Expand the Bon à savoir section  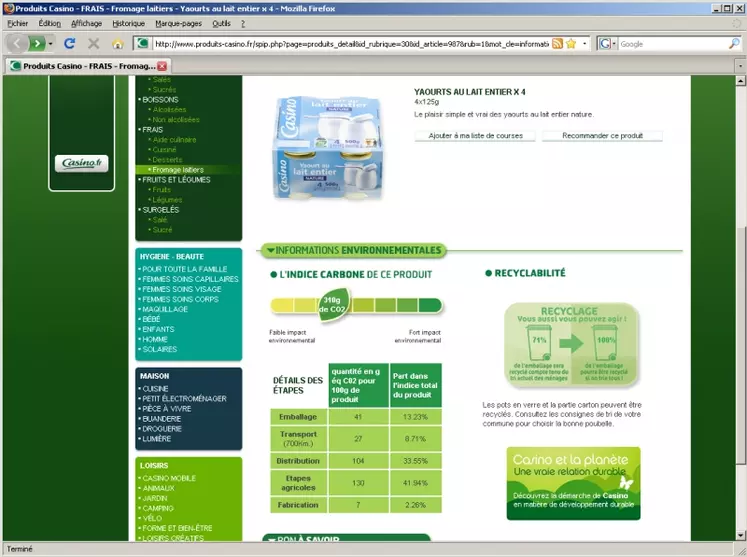(346, 538)
